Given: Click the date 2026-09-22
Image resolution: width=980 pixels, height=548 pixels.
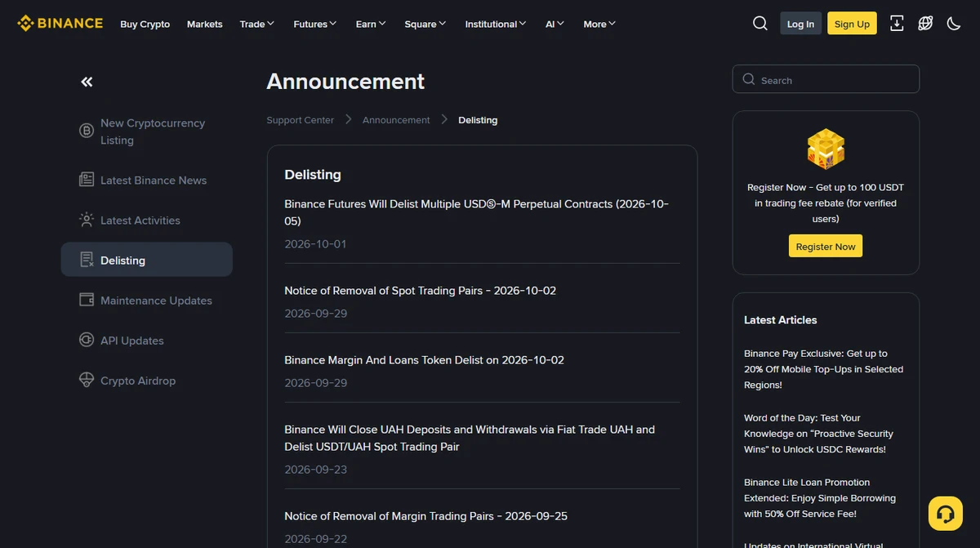Looking at the screenshot, I should pyautogui.click(x=315, y=539).
